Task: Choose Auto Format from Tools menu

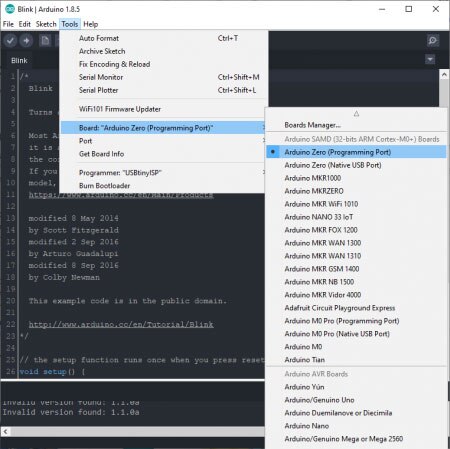Action: pos(164,38)
